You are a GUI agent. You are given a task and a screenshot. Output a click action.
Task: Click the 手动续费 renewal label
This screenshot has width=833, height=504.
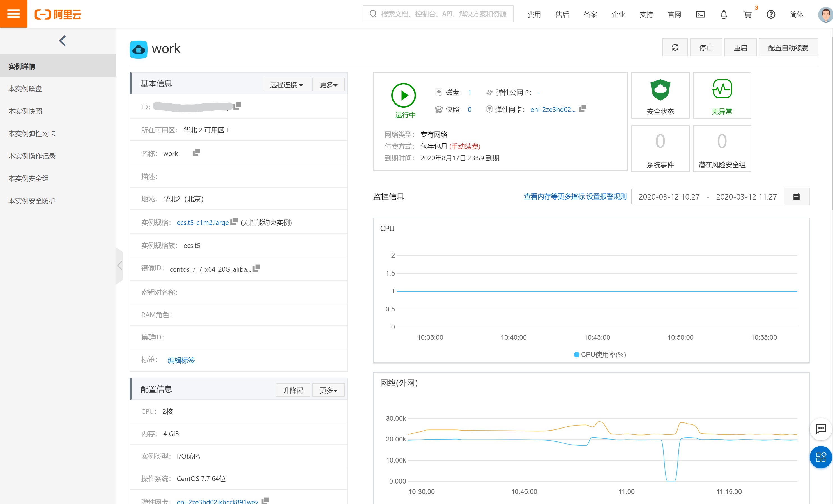(x=464, y=146)
